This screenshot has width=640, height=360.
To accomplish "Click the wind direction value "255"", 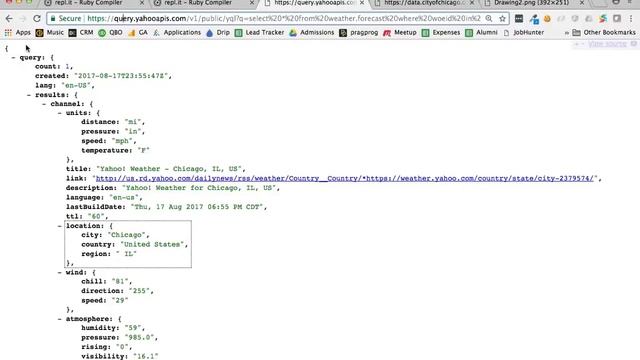I will [x=141, y=291].
